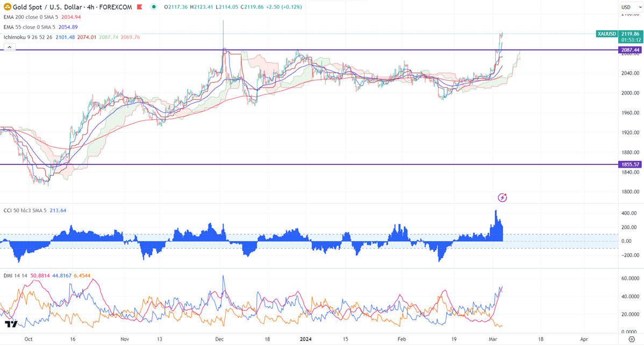Click the purple lightning bolt event icon
Image resolution: width=644 pixels, height=345 pixels.
pos(502,198)
